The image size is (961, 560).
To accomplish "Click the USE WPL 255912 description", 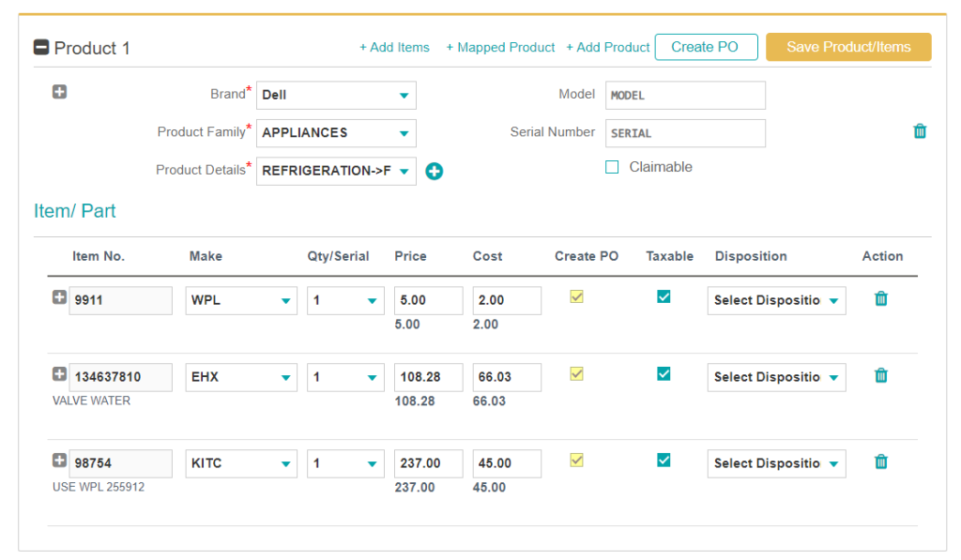I will coord(99,487).
